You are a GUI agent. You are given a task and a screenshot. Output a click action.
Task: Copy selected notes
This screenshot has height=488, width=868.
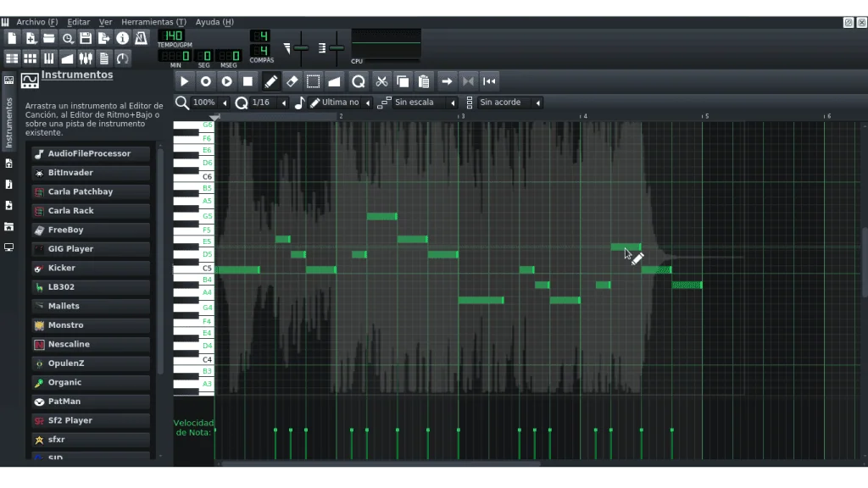pyautogui.click(x=403, y=81)
